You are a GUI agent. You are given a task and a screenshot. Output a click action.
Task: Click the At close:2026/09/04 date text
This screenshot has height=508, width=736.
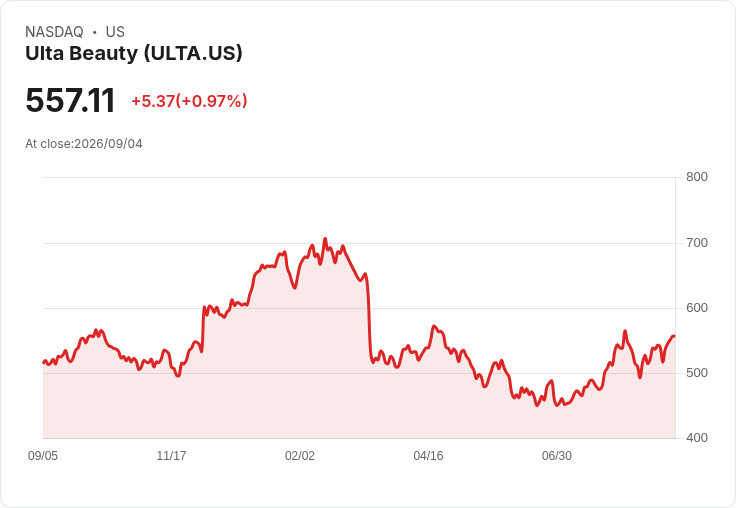click(x=84, y=144)
